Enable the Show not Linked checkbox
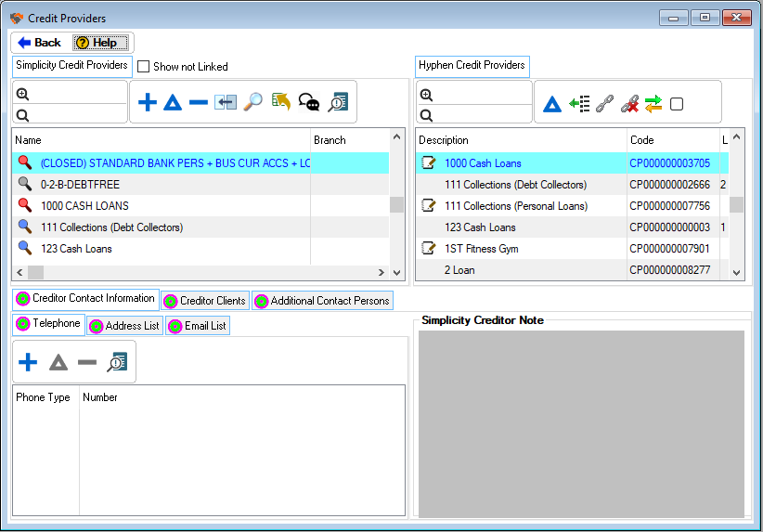The image size is (763, 532). [144, 67]
